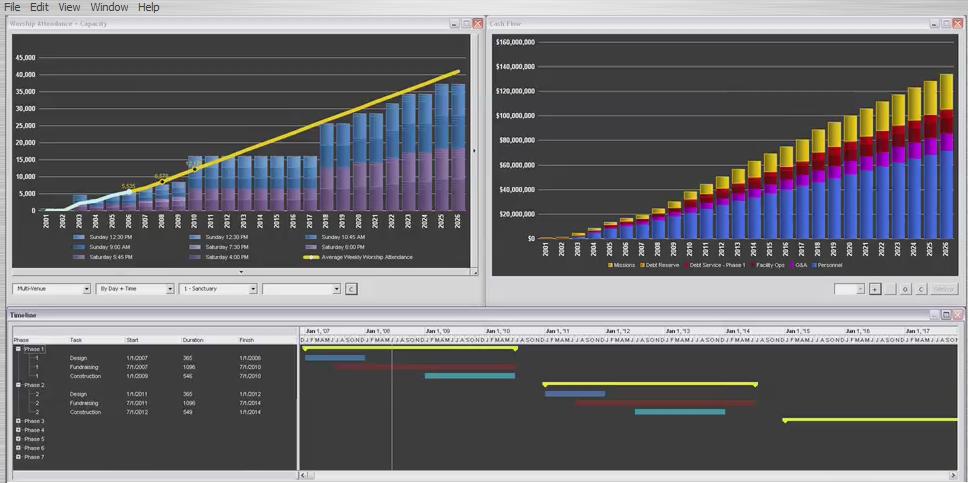Click the C button beside attendance dropdowns
This screenshot has width=968, height=483.
coord(351,289)
